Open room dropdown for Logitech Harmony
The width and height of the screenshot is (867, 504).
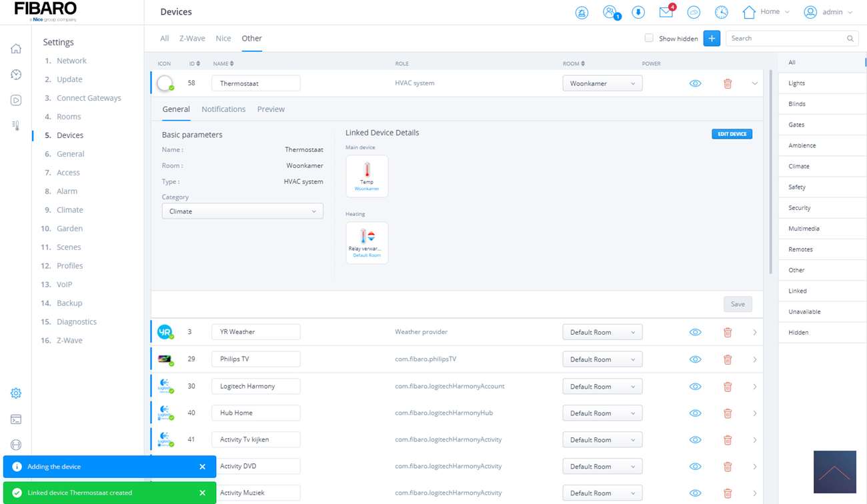point(602,387)
